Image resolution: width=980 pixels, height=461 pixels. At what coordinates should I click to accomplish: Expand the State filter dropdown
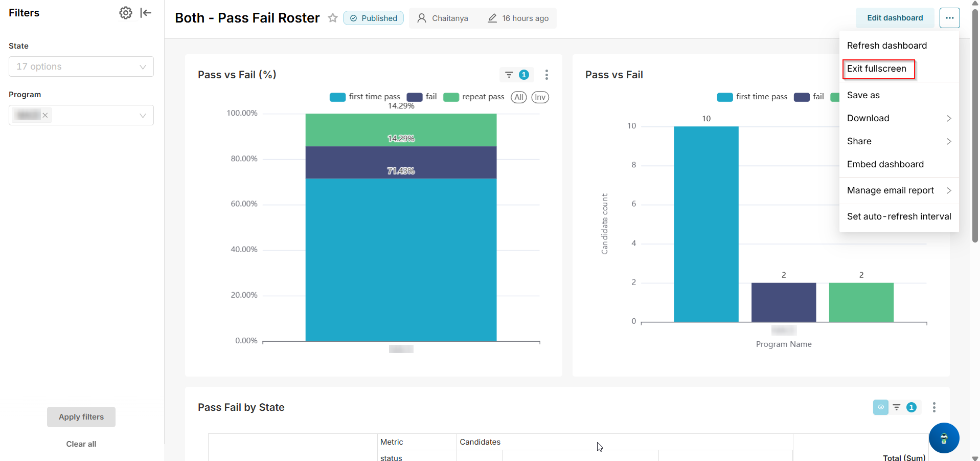[81, 67]
